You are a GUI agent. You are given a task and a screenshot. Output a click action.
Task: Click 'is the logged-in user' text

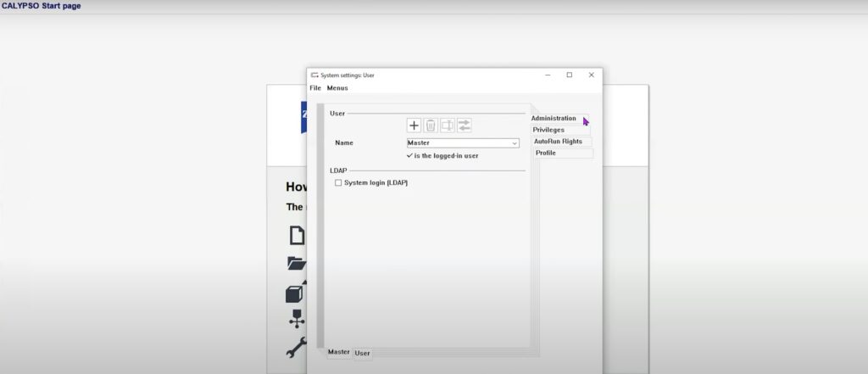(446, 156)
